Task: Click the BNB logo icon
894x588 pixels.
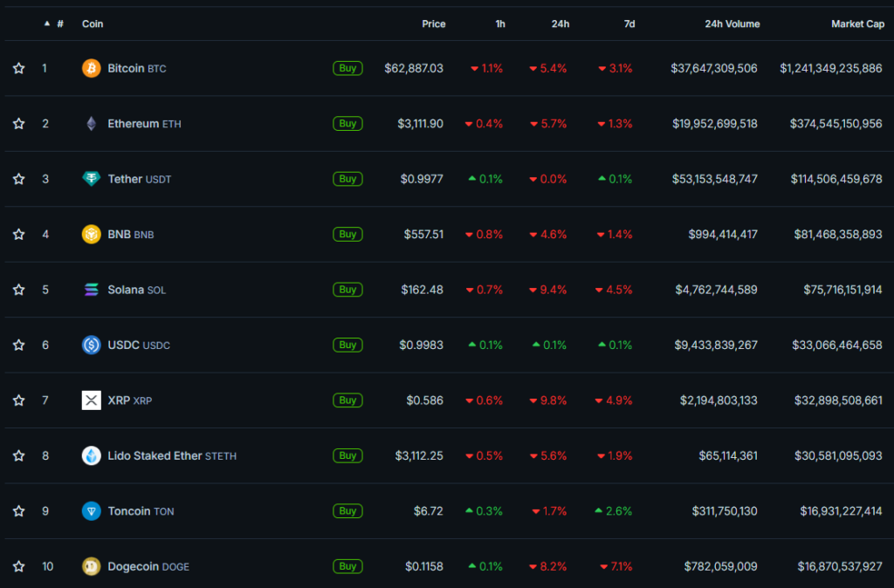Action: 91,234
